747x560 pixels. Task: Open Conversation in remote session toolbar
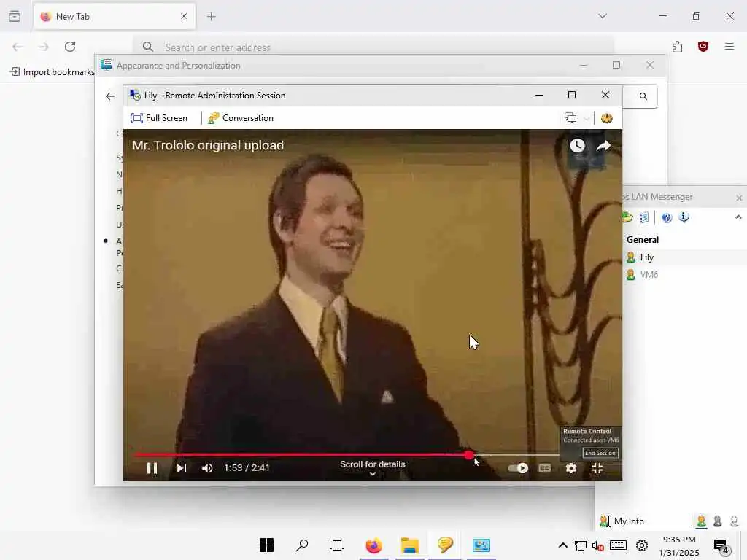[241, 118]
